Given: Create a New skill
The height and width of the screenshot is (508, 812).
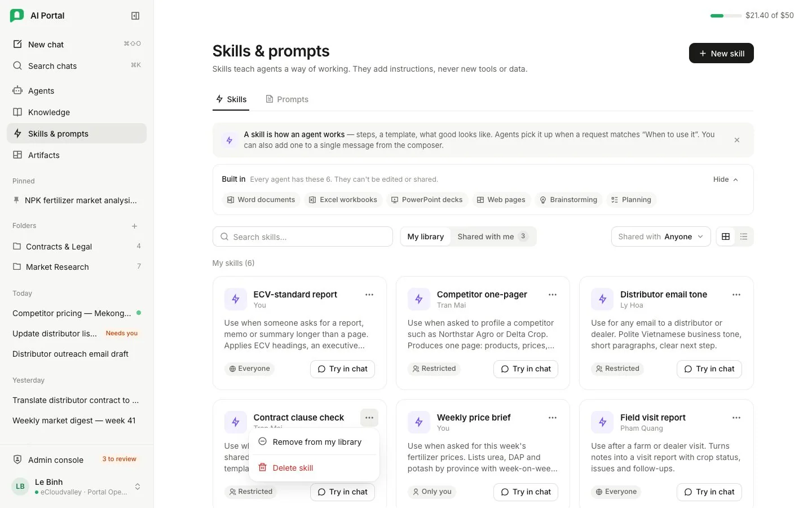Looking at the screenshot, I should [x=721, y=53].
